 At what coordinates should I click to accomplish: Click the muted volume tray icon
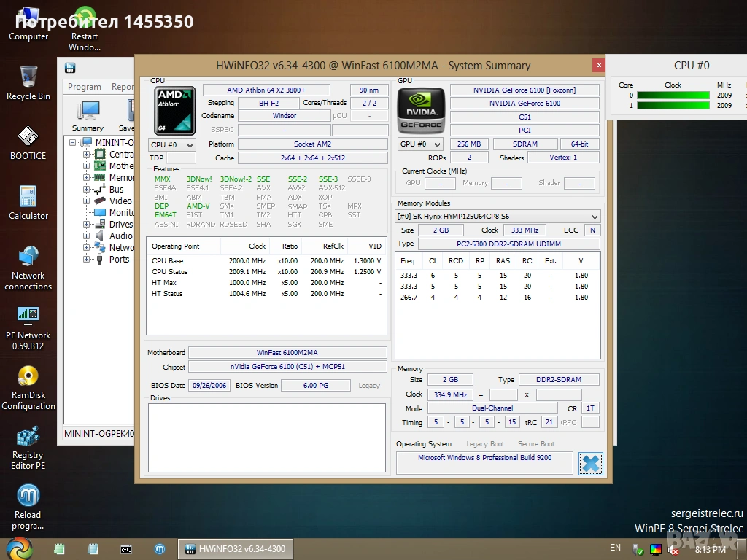click(x=673, y=550)
